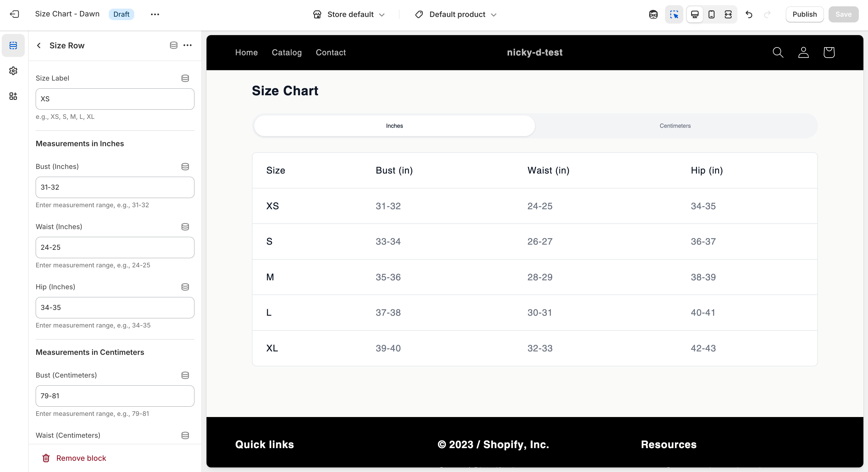Image resolution: width=868 pixels, height=472 pixels.
Task: Click the Publish button
Action: coord(804,14)
